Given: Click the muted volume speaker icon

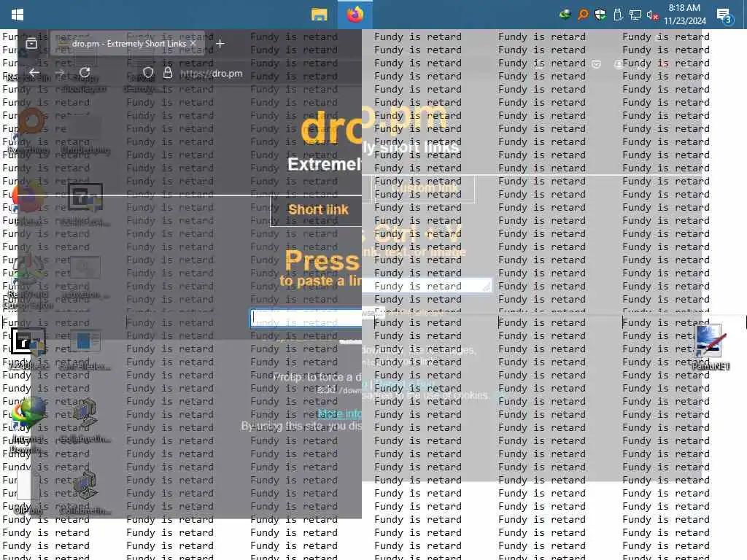Looking at the screenshot, I should [652, 15].
